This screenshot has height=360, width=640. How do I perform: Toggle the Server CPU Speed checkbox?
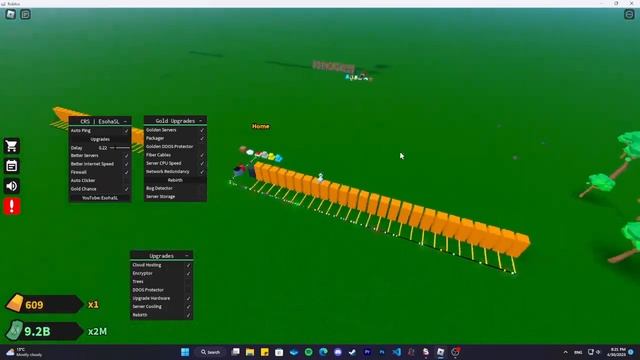pyautogui.click(x=202, y=163)
